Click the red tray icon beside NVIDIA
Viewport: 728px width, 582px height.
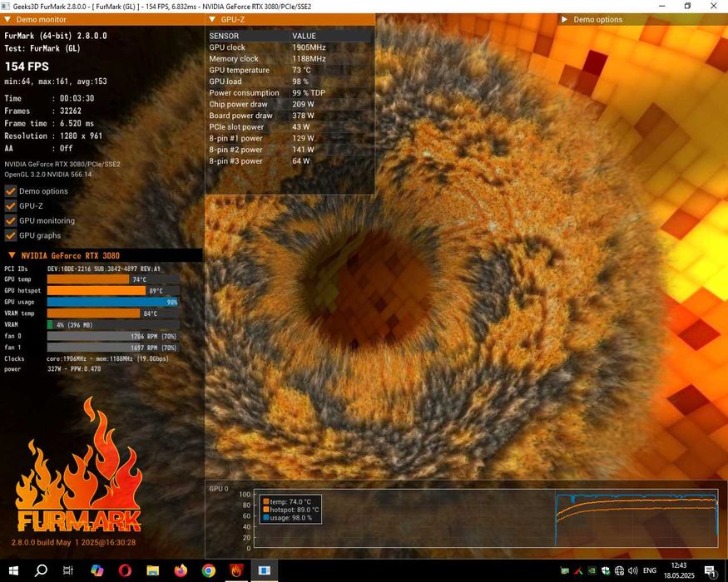pyautogui.click(x=578, y=571)
